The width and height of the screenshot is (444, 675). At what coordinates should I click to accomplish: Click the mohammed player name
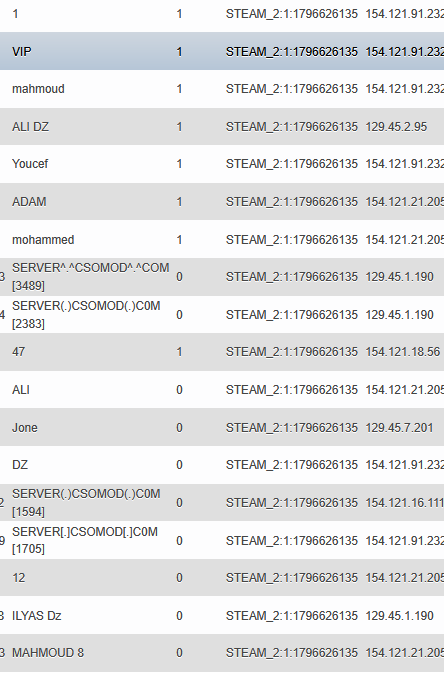point(43,240)
